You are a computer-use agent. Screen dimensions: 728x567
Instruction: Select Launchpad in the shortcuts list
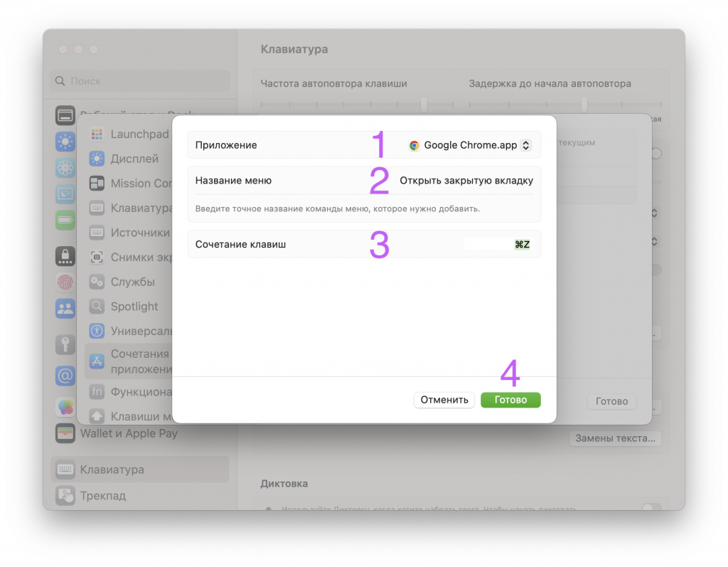coord(130,134)
